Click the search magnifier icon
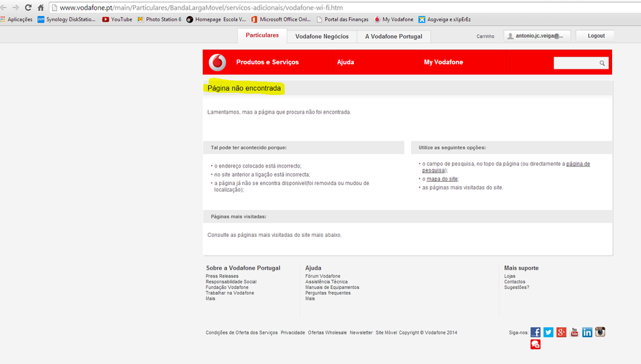 pos(602,63)
